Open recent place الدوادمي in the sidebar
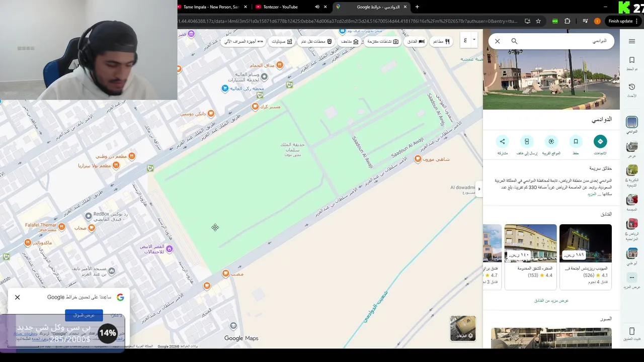The height and width of the screenshot is (362, 644). point(632,125)
